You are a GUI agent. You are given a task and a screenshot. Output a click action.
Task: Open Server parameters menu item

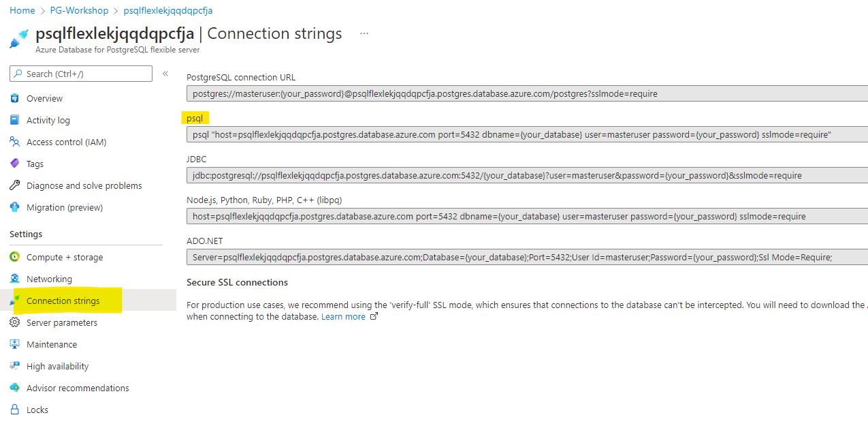[61, 323]
